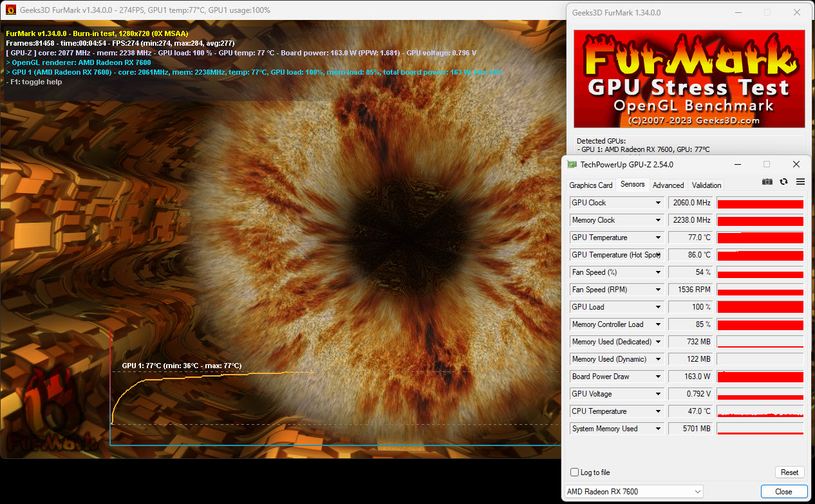
Task: Open the System Memory Used dropdown
Action: click(x=658, y=429)
